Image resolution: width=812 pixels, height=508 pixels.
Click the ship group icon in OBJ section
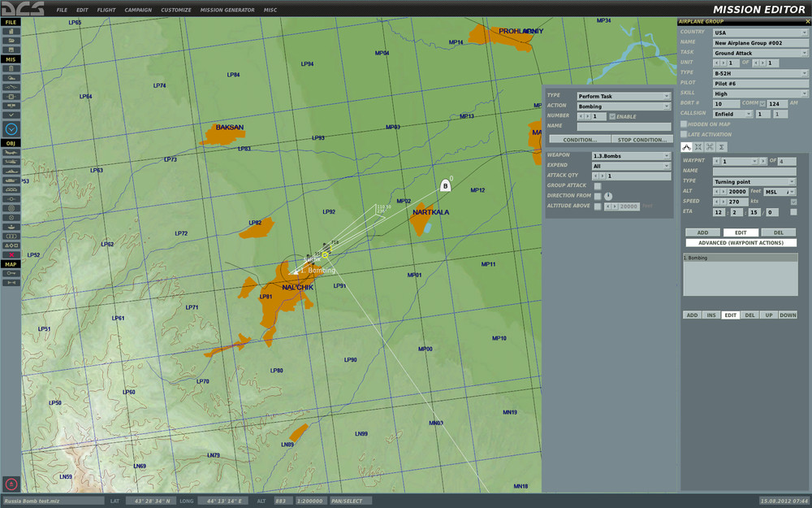pos(11,171)
